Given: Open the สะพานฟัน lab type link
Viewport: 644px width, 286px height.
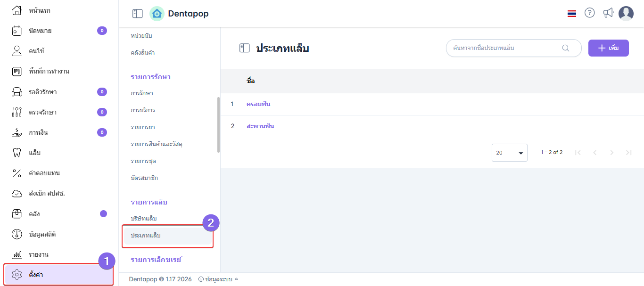Looking at the screenshot, I should point(260,126).
